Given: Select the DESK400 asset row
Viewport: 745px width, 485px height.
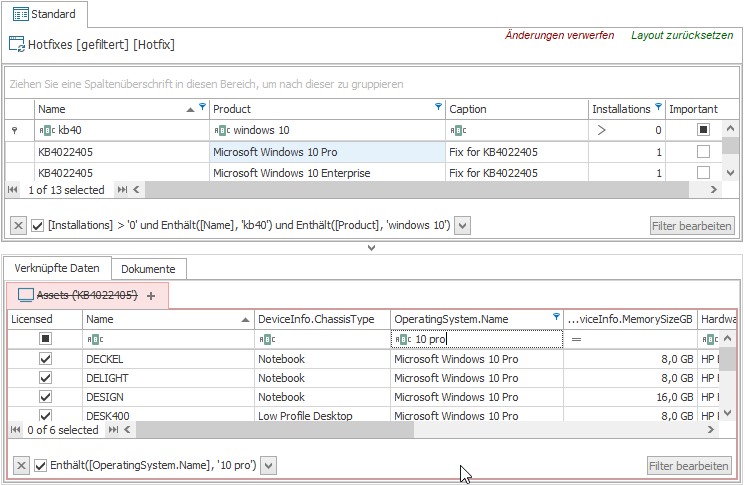Looking at the screenshot, I should 364,415.
